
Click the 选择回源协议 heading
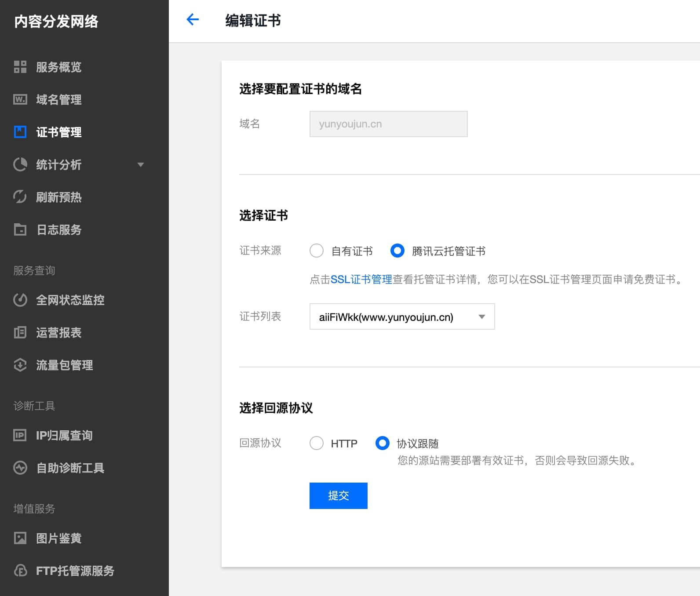(276, 408)
